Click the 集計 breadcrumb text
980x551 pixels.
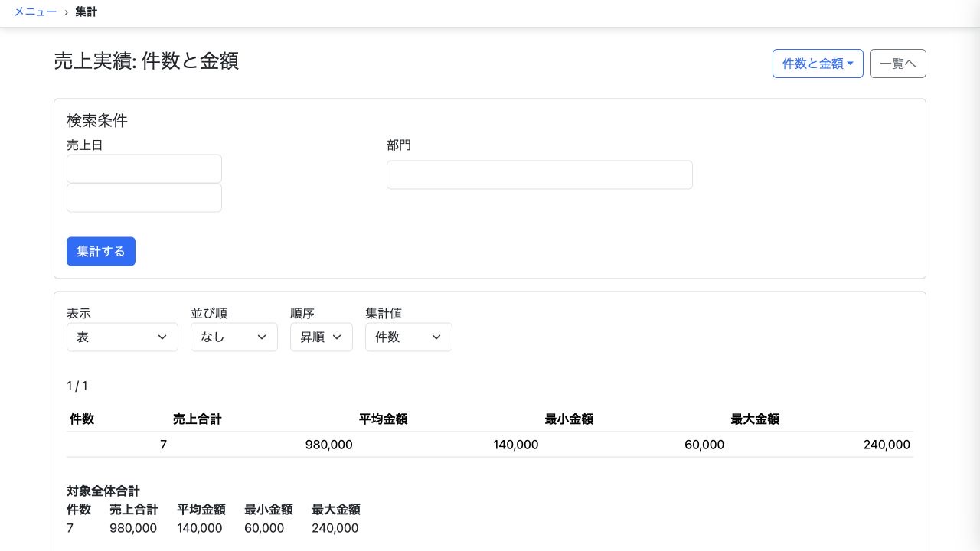coord(87,12)
